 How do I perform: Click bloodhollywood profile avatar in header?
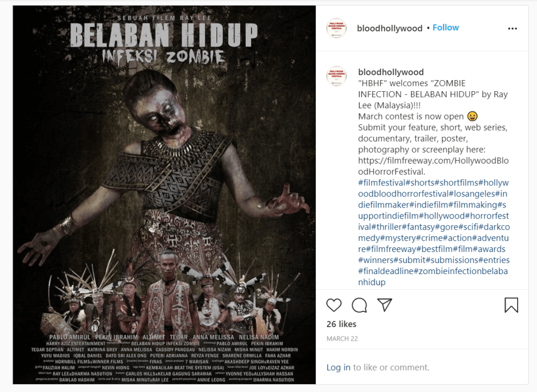(x=336, y=28)
